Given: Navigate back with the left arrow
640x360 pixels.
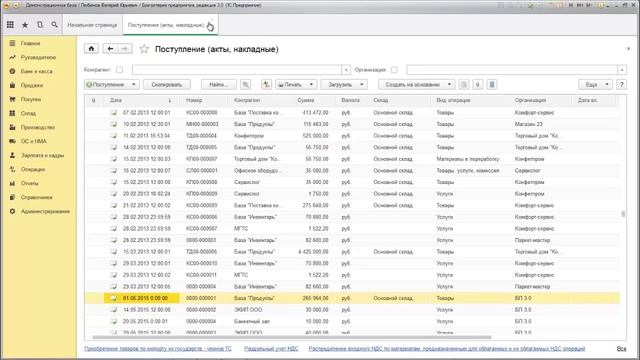Looking at the screenshot, I should [x=110, y=49].
